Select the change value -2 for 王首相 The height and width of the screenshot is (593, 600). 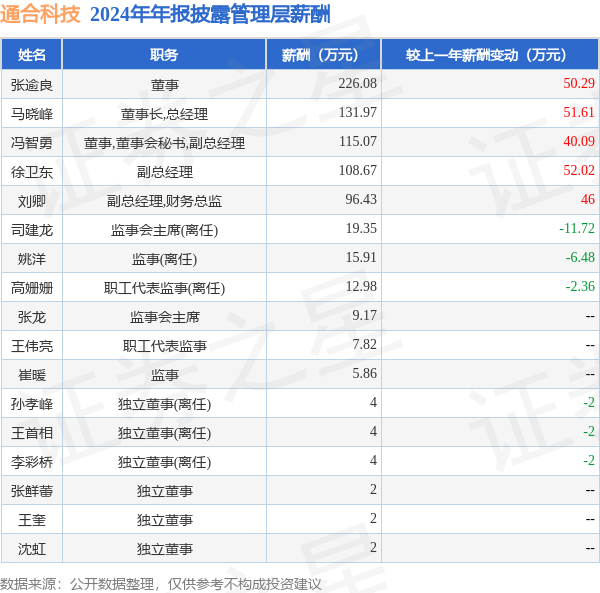[589, 432]
